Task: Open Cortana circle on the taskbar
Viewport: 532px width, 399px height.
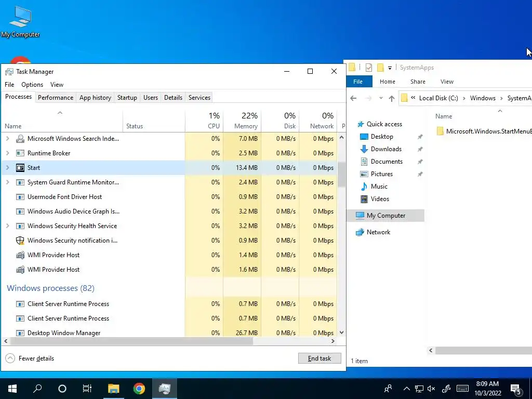Action: pos(62,389)
